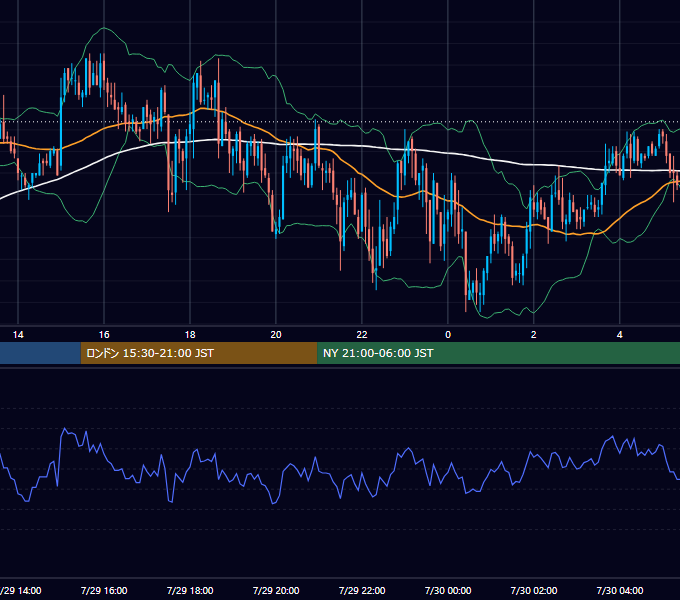Click the 7/29 20:00 date label
The width and height of the screenshot is (680, 600).
click(276, 590)
